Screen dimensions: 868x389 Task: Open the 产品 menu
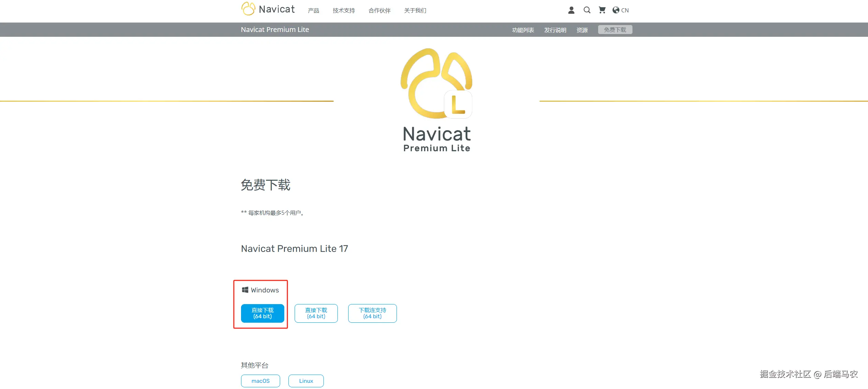[x=313, y=11]
